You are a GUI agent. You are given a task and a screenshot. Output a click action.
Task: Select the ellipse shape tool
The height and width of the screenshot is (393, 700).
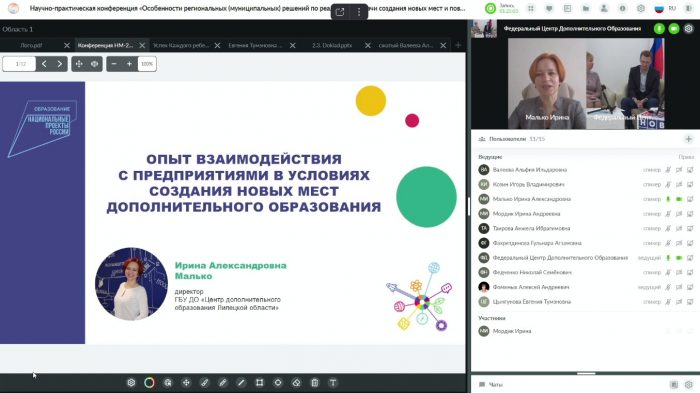tap(278, 383)
